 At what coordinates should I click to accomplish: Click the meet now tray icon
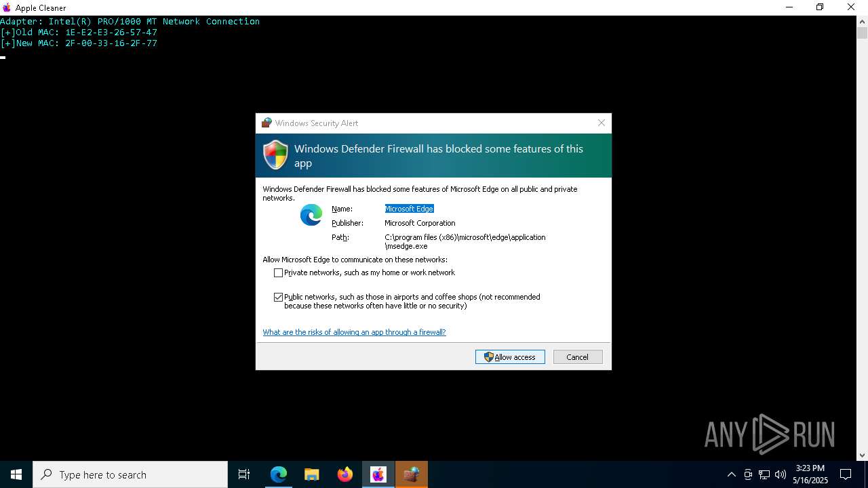[748, 474]
